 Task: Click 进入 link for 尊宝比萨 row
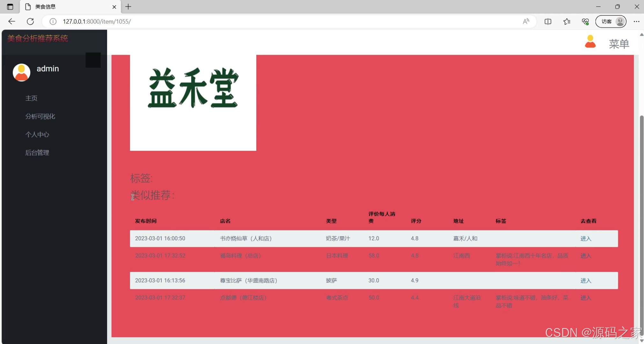click(x=586, y=281)
